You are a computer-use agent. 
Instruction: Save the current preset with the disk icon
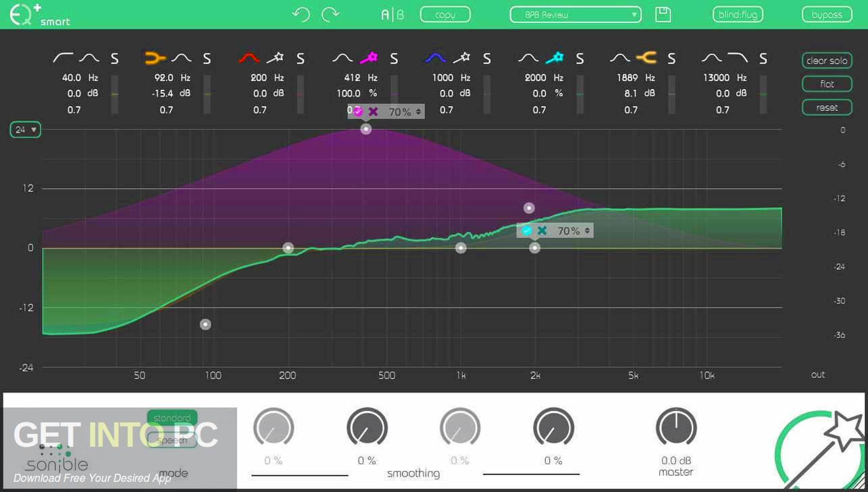pos(663,14)
